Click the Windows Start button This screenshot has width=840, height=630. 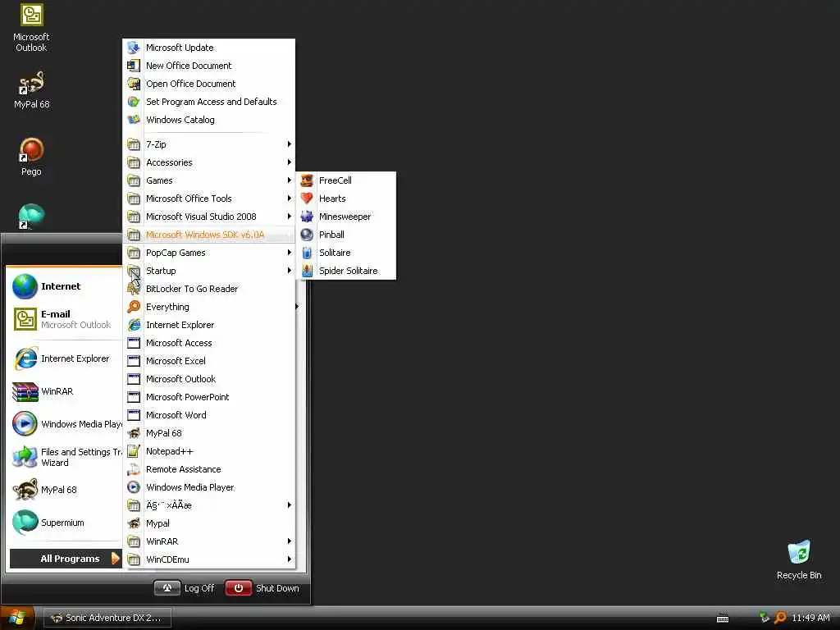point(17,618)
